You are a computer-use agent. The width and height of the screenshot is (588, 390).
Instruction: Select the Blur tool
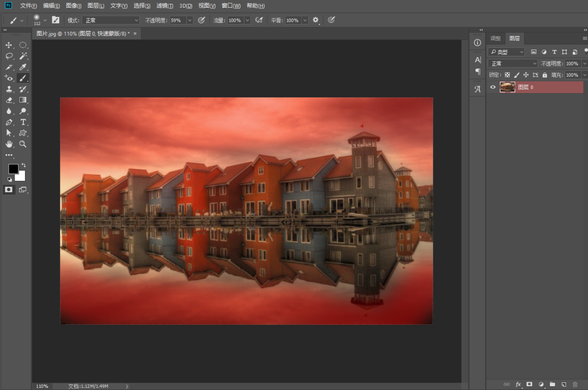[x=9, y=111]
